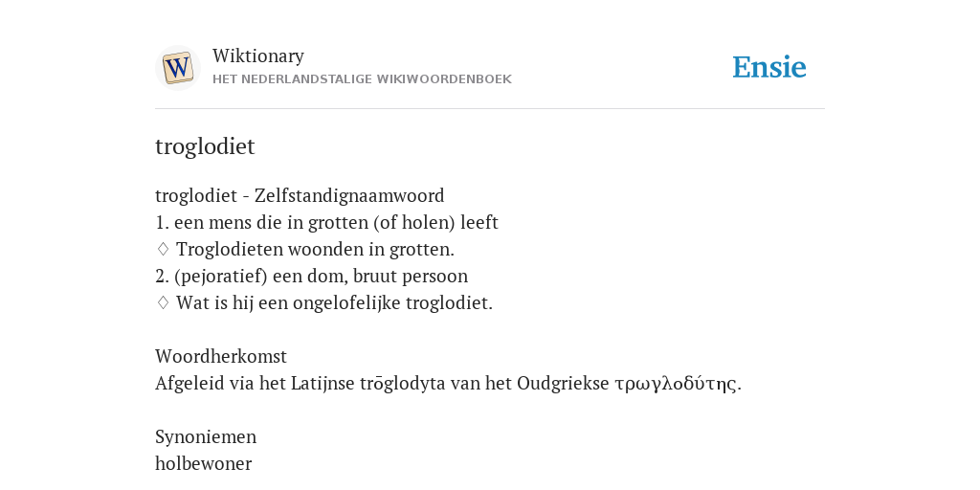Click the 'troglodiet' heading
This screenshot has height=490, width=980.
(205, 146)
